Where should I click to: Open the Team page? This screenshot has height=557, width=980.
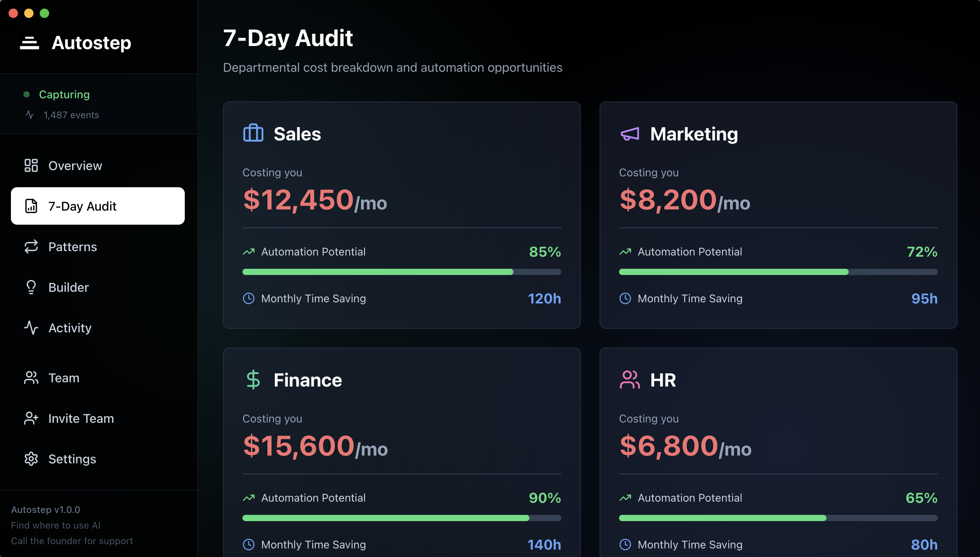(64, 378)
